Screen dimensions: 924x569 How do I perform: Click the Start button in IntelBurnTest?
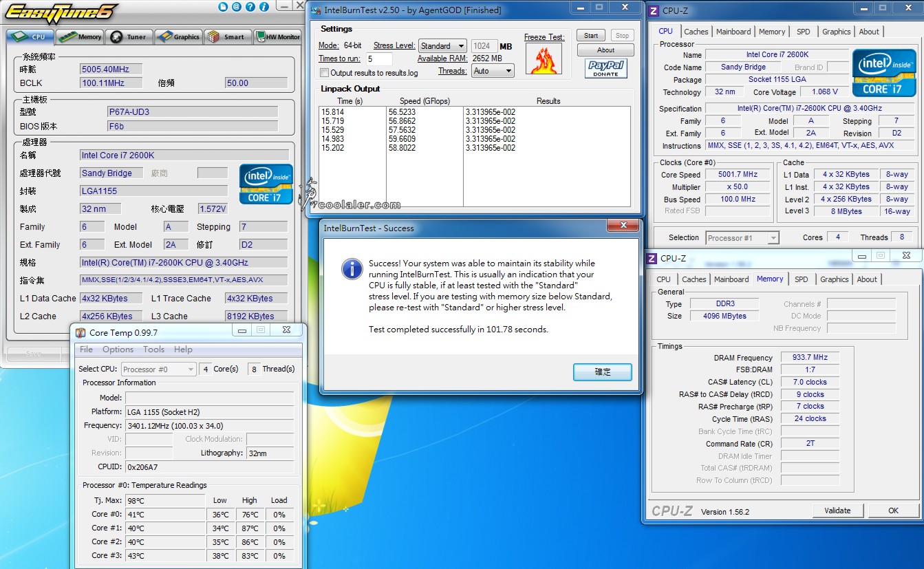591,36
